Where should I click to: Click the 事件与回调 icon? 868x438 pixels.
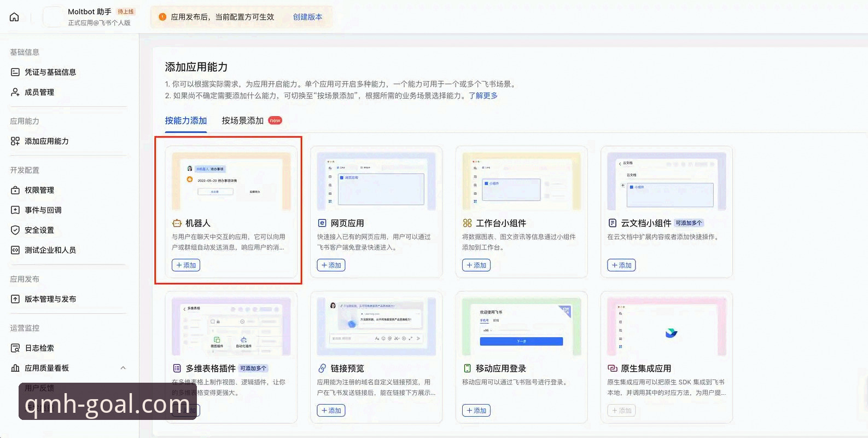[15, 210]
